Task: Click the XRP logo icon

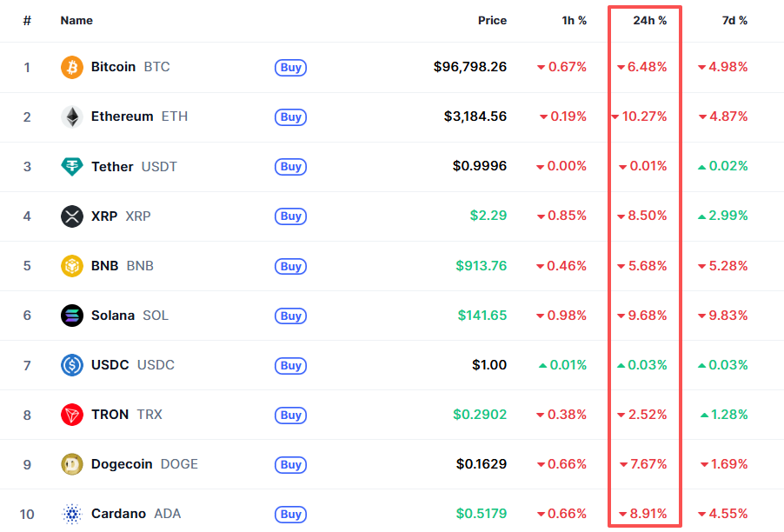Action: (72, 216)
